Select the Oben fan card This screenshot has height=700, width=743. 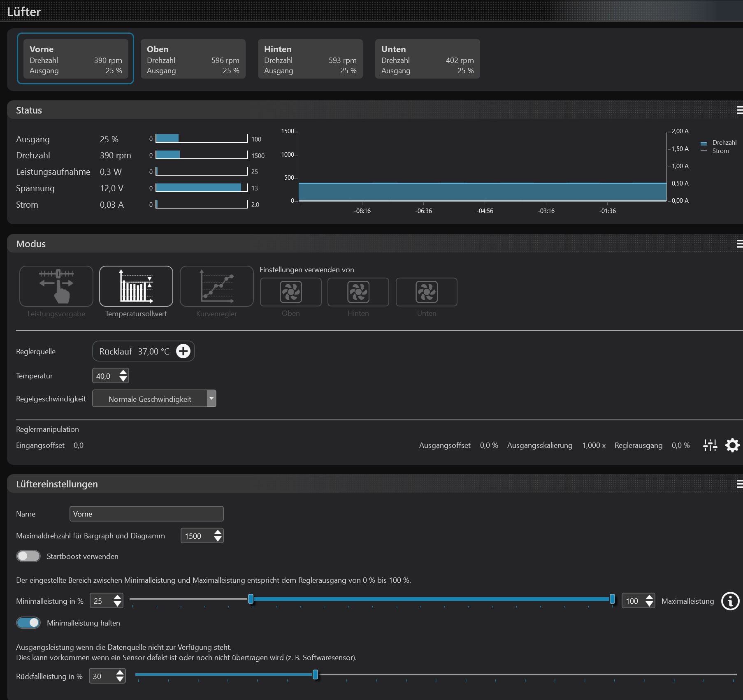[x=193, y=59]
